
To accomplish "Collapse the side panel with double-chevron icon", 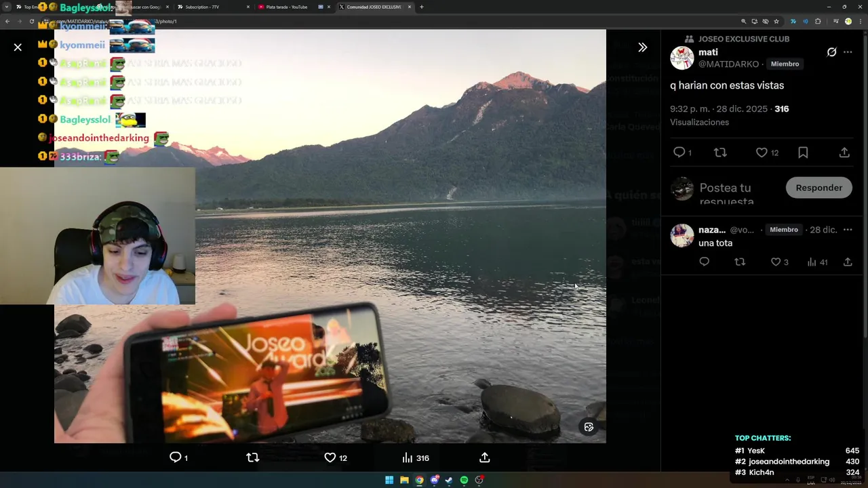I will click(642, 47).
